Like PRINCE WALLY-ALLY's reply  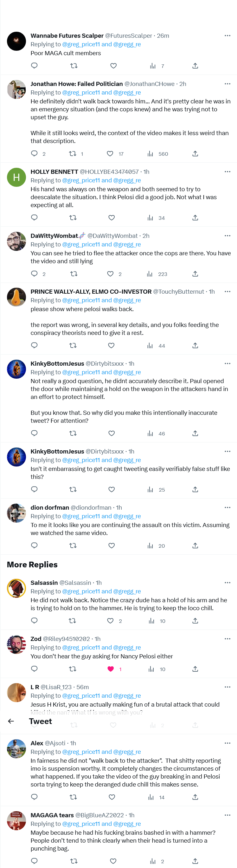click(x=112, y=345)
